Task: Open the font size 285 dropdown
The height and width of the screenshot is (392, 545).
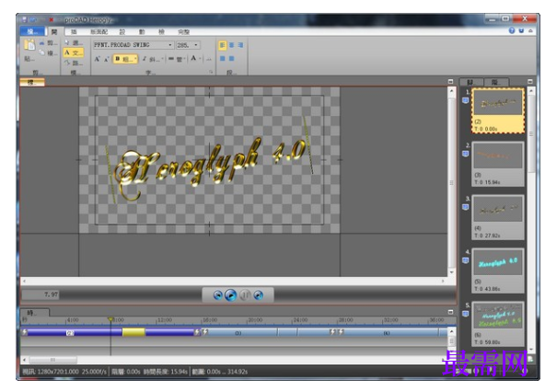Action: coord(197,45)
